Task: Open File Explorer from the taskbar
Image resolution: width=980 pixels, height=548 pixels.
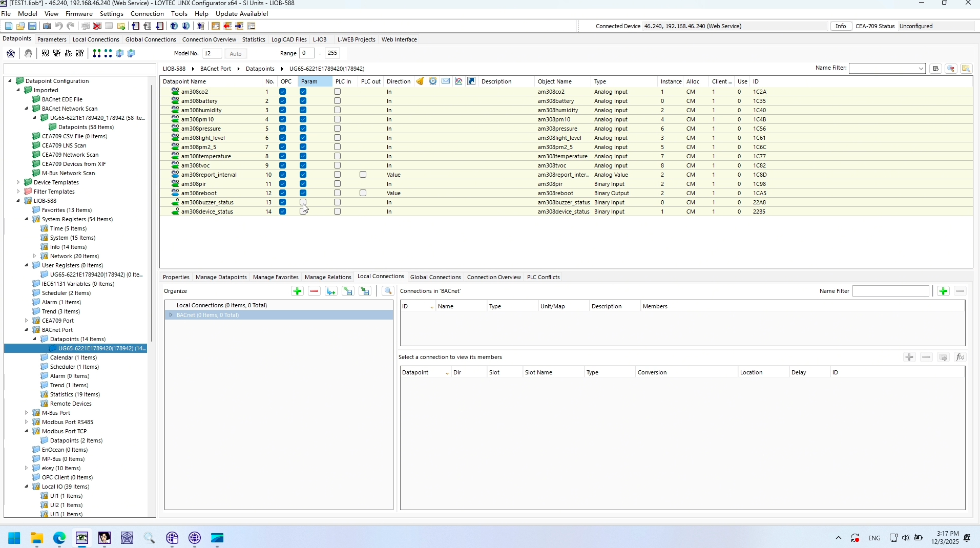Action: [37, 538]
